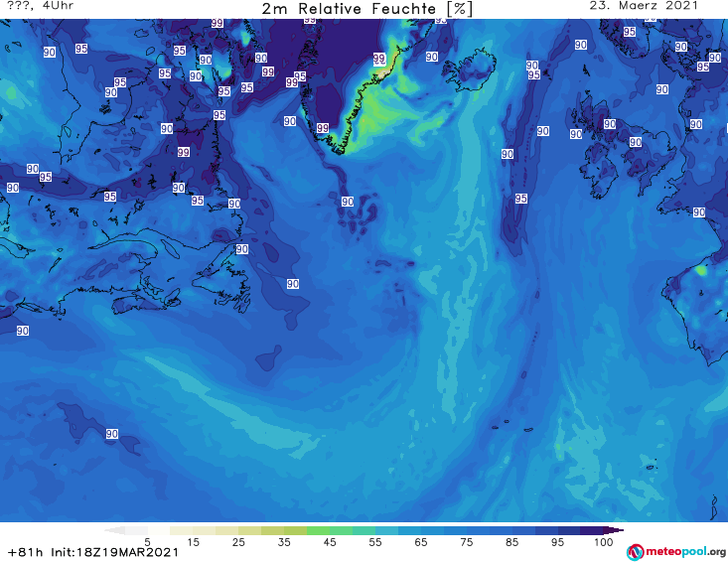The width and height of the screenshot is (728, 562).
Task: Click the '2m Relative Feuchte [%]' map title
Action: coord(366,9)
